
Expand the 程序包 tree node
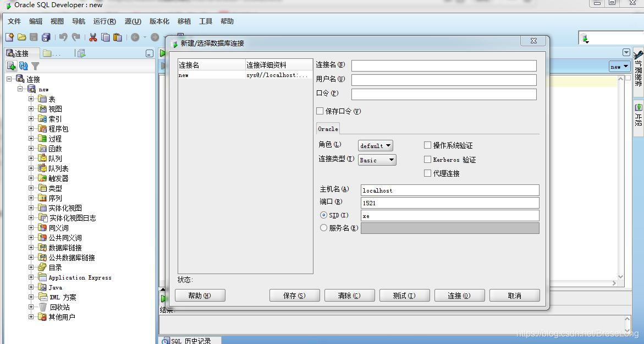[31, 129]
